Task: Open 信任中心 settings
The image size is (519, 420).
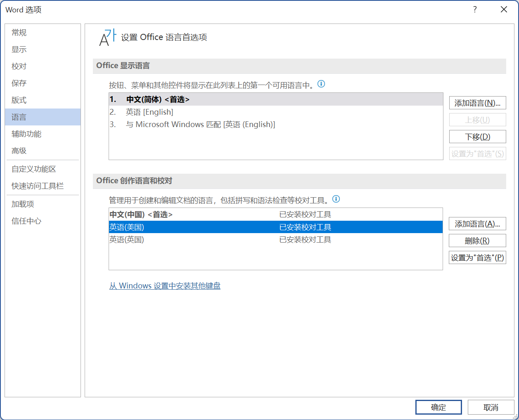Action: (26, 221)
